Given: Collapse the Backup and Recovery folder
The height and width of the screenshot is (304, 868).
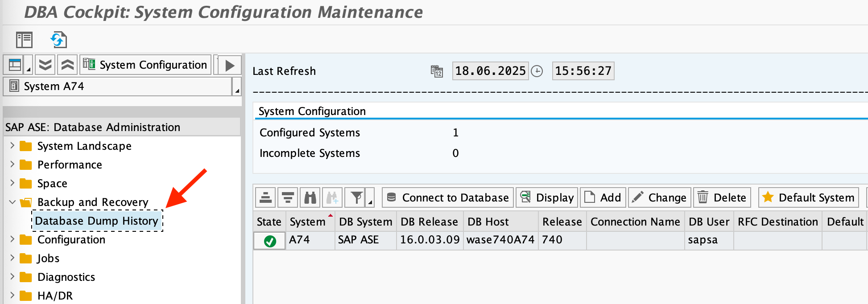Looking at the screenshot, I should 12,202.
